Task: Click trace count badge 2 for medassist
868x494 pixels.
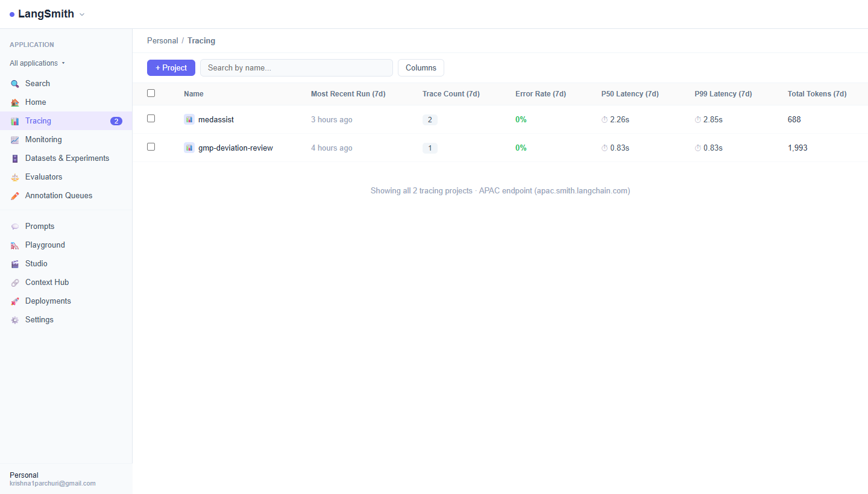Action: coord(430,120)
